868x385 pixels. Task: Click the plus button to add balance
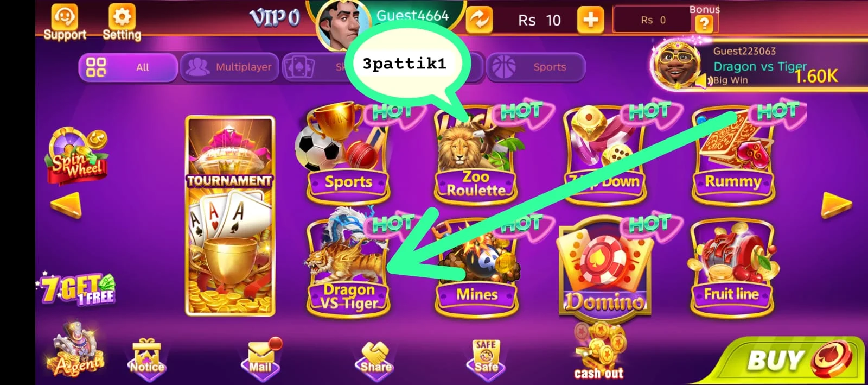591,20
